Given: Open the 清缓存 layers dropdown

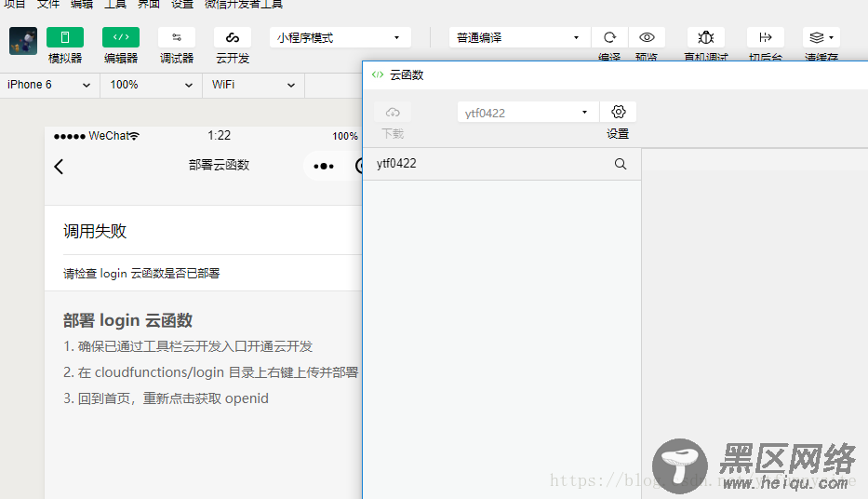Looking at the screenshot, I should (x=821, y=37).
